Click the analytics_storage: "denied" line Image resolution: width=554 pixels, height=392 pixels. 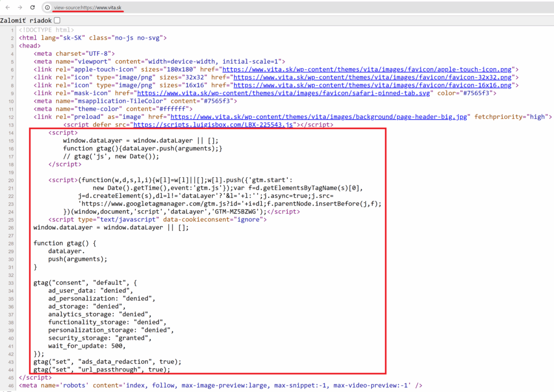100,314
